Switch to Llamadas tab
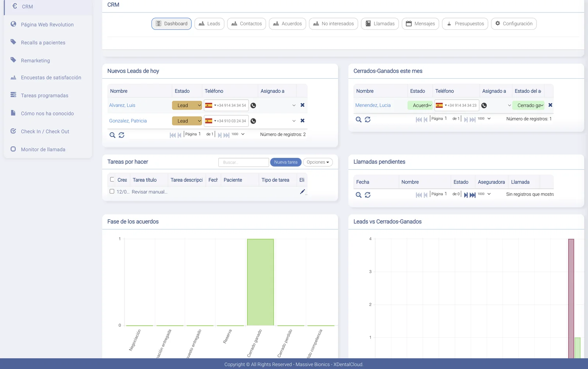This screenshot has height=369, width=588. [380, 24]
